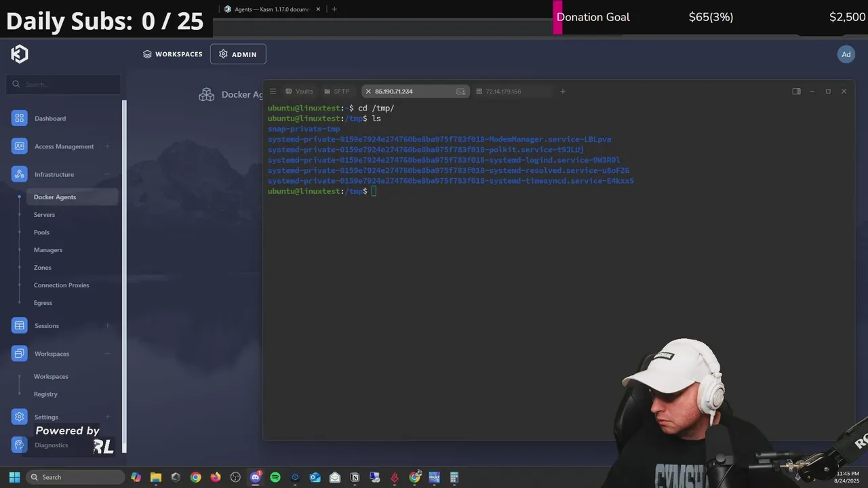Open OBS Studio from taskbar
Viewport: 868px width, 488px height.
tap(235, 477)
